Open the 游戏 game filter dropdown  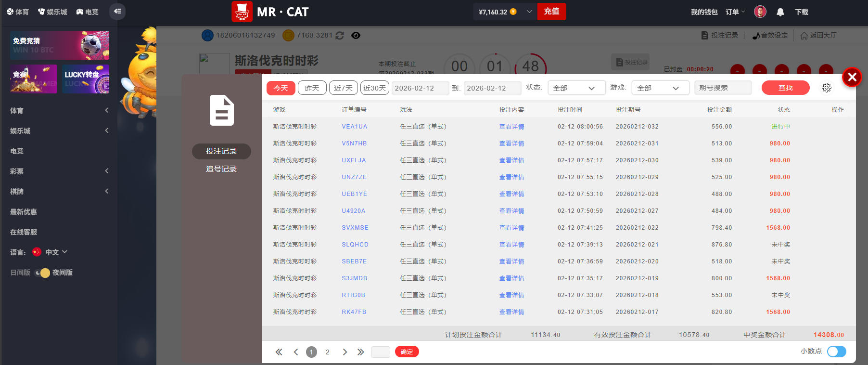click(660, 88)
